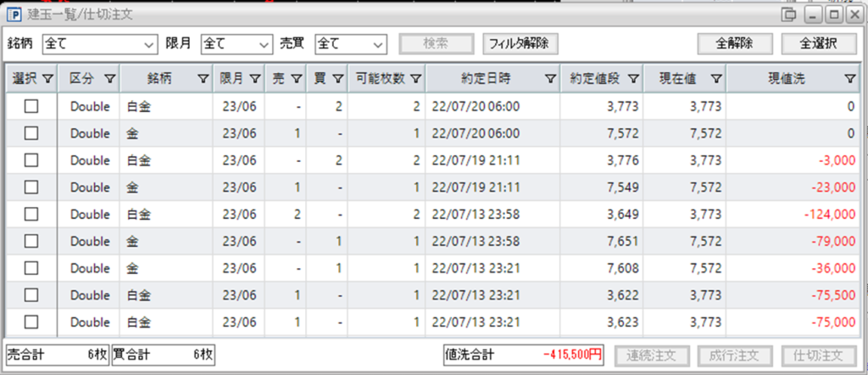Image resolution: width=868 pixels, height=375 pixels.
Task: Click the -75,000 現値洗 value
Action: tap(835, 322)
